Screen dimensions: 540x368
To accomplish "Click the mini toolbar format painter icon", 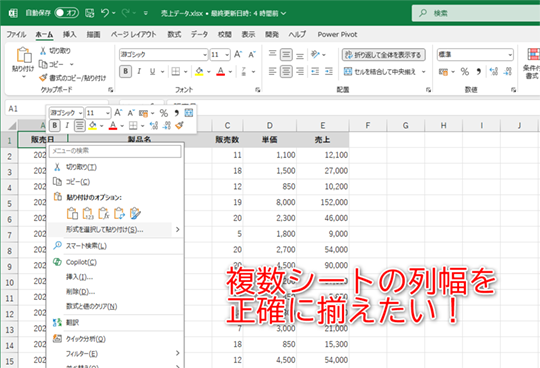I will click(x=179, y=126).
